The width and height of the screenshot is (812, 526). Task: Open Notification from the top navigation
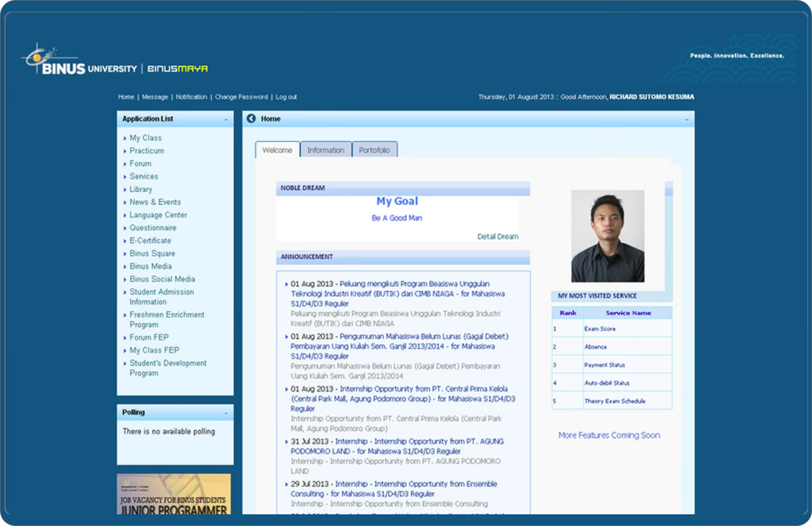[x=191, y=97]
